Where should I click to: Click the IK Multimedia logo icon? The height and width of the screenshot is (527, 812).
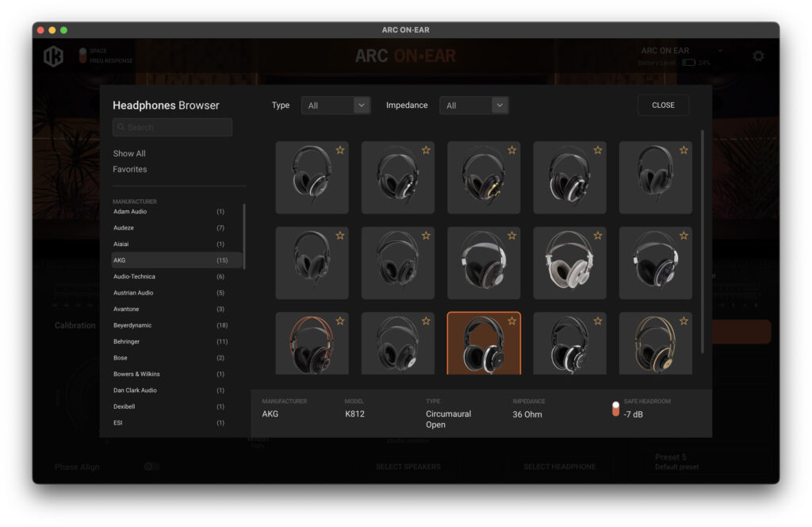[54, 56]
